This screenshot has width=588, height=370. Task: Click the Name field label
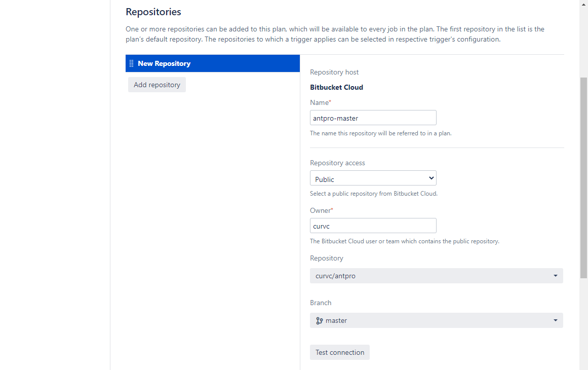tap(321, 102)
